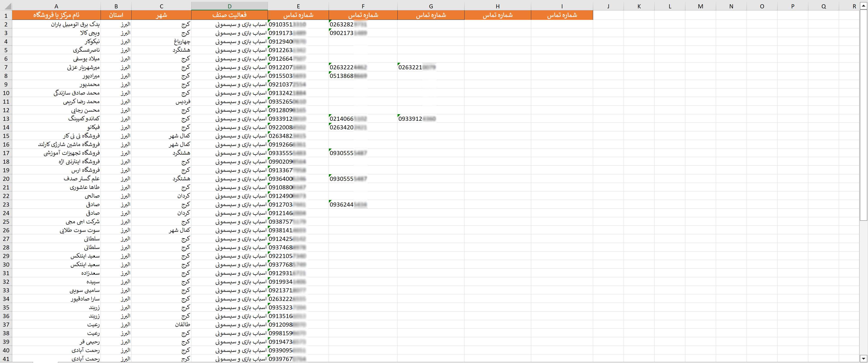Click 'شماره تماس' header in column I

562,15
